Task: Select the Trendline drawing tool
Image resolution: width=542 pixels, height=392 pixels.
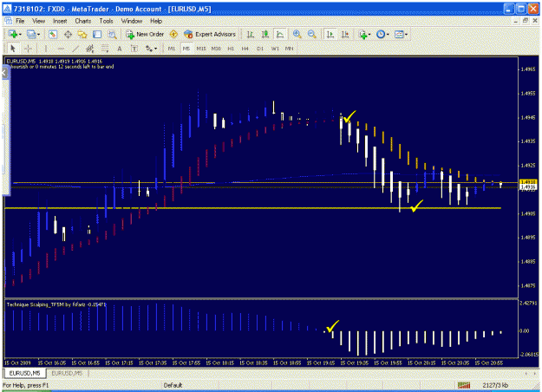Action: click(75, 49)
